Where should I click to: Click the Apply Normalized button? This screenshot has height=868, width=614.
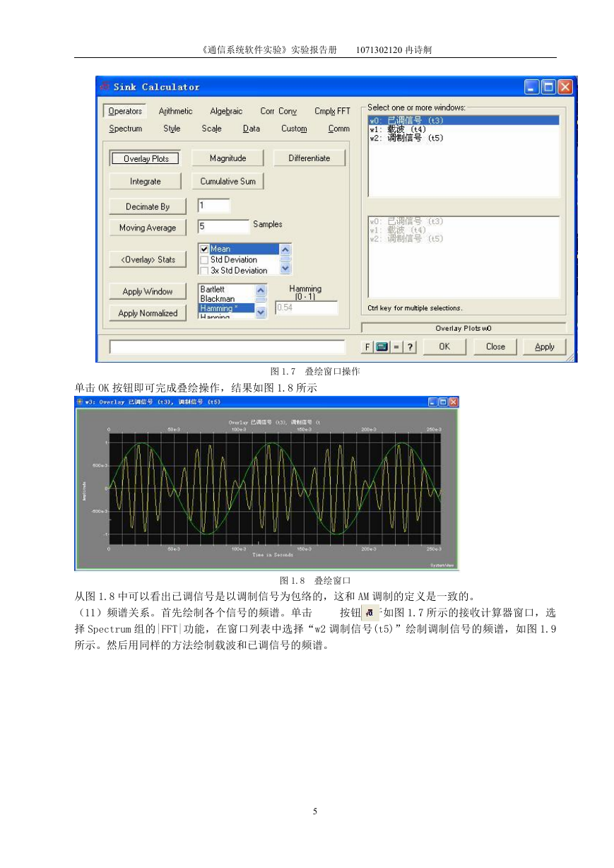148,313
